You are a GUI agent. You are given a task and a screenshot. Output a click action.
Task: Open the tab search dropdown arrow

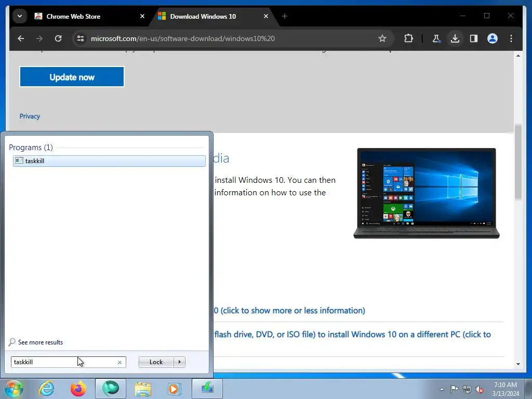(x=20, y=16)
